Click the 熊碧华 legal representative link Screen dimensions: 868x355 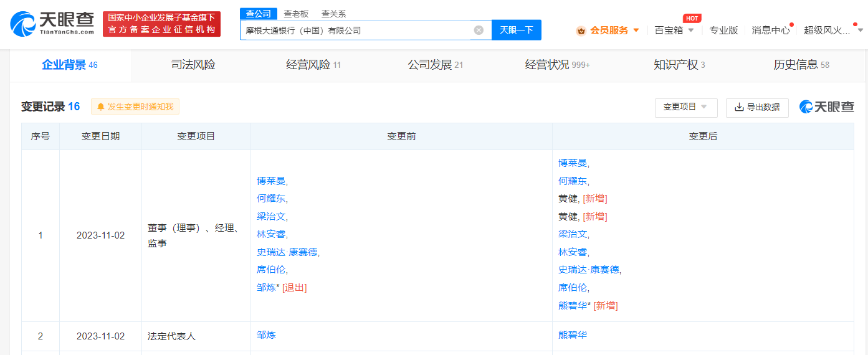coord(573,335)
